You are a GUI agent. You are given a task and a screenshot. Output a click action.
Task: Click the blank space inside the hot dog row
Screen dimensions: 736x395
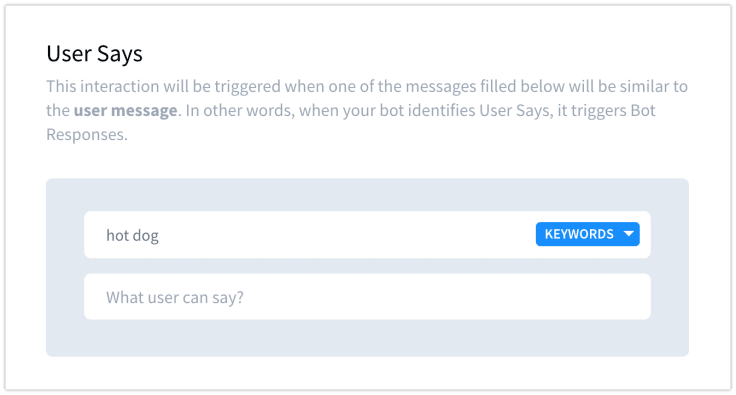tap(347, 235)
